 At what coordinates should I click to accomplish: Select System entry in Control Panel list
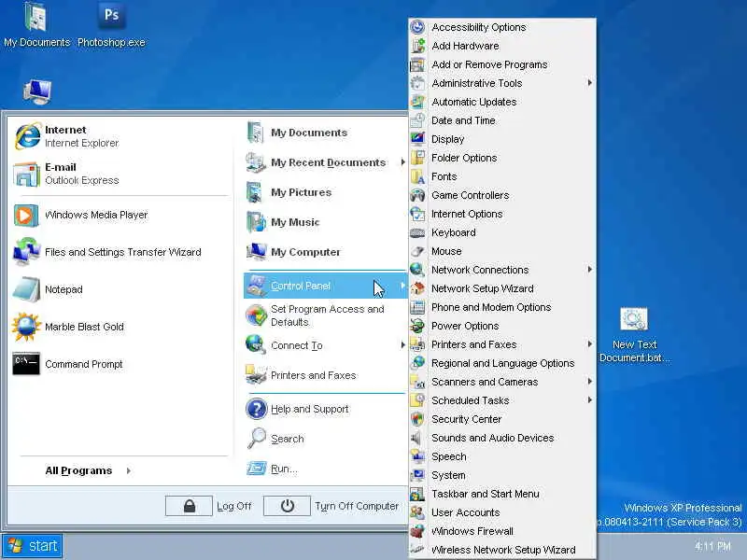click(502, 475)
